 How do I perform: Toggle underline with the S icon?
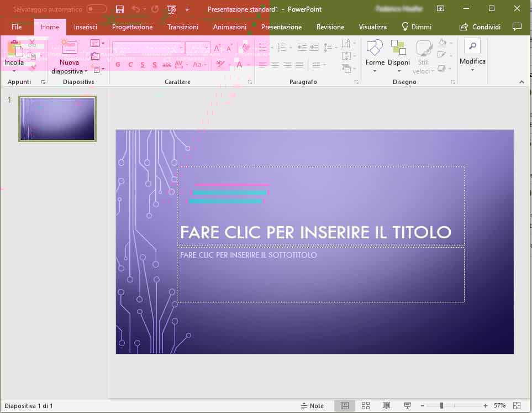(x=142, y=65)
